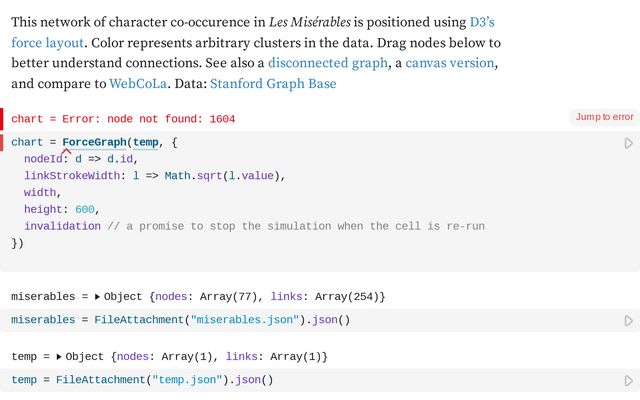Expand the miserables Object output
Image resolution: width=640 pixels, height=400 pixels.
click(x=97, y=297)
